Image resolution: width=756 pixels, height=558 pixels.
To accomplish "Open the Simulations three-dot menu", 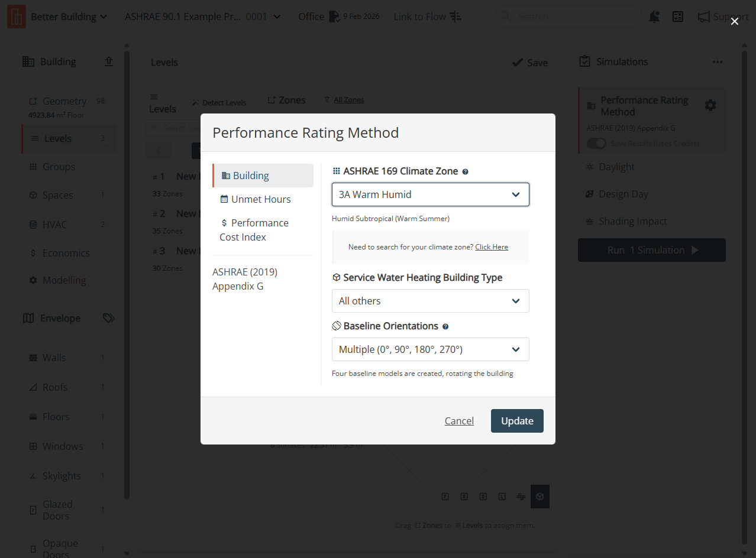I will point(717,62).
